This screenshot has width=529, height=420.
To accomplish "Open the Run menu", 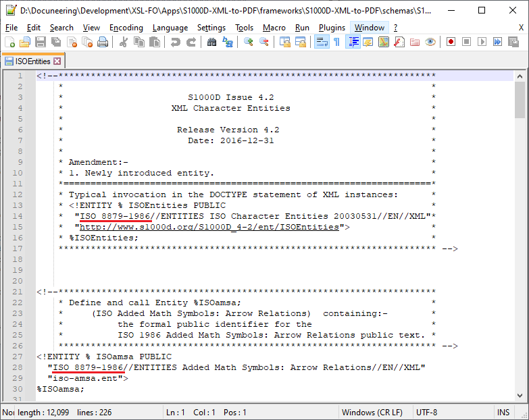I will coord(302,28).
